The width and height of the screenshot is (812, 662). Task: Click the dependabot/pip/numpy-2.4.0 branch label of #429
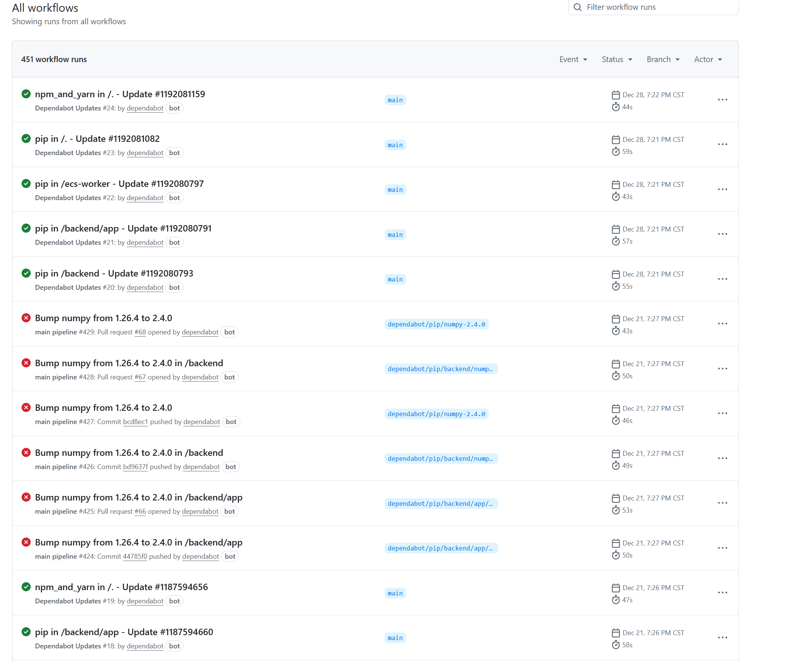pyautogui.click(x=436, y=324)
